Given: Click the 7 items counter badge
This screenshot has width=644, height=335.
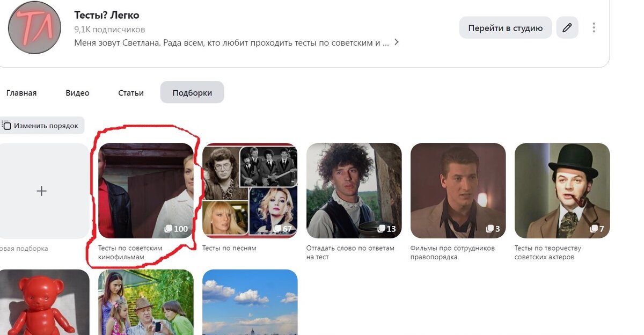Looking at the screenshot, I should click(597, 229).
